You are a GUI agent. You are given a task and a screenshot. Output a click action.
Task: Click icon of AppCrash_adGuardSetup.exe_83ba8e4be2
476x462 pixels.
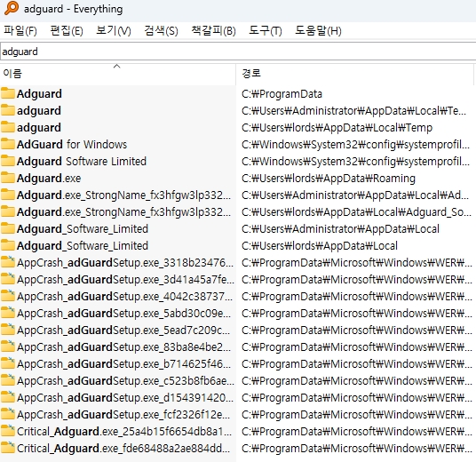point(8,346)
